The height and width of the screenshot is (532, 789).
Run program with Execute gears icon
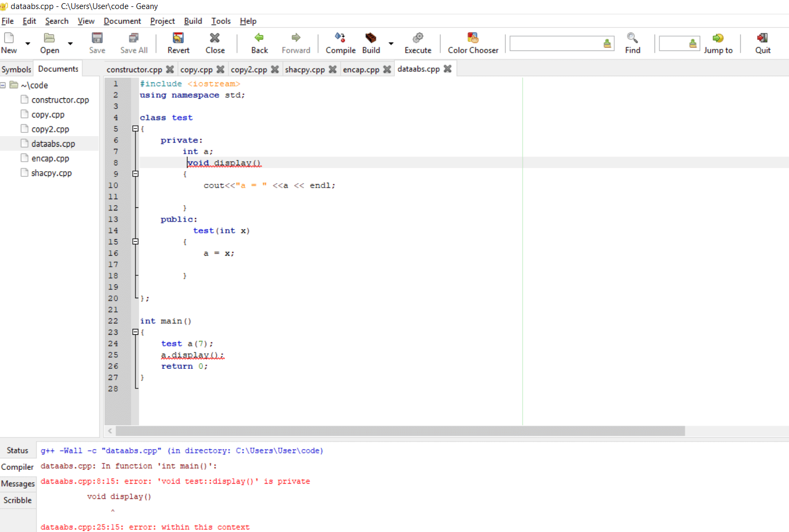418,38
